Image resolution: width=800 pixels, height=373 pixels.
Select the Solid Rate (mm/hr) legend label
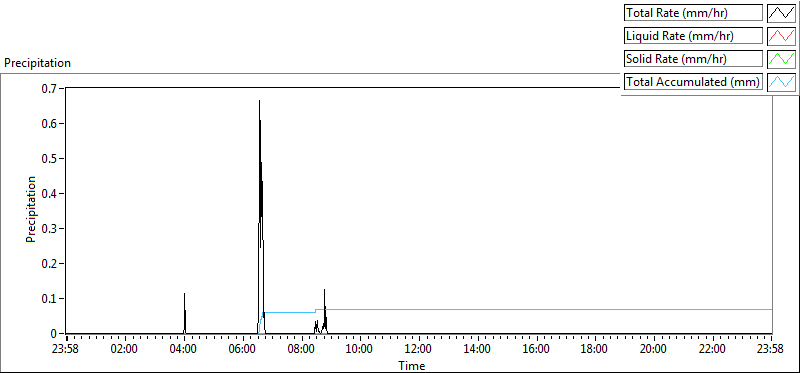click(693, 59)
